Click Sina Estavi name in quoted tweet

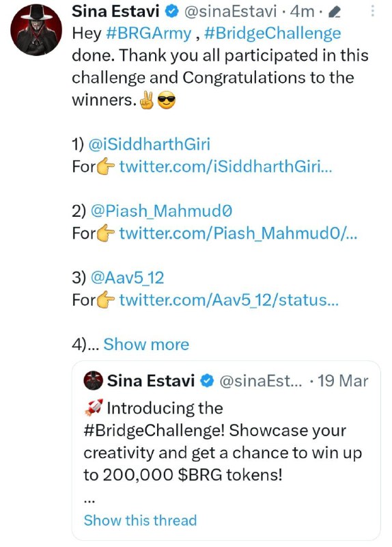coord(150,381)
